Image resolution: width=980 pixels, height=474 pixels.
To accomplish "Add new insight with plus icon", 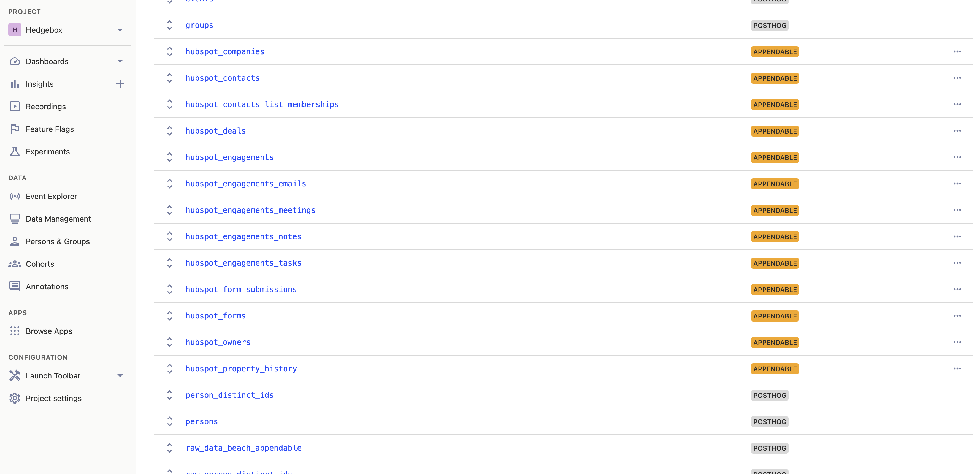I will point(120,84).
